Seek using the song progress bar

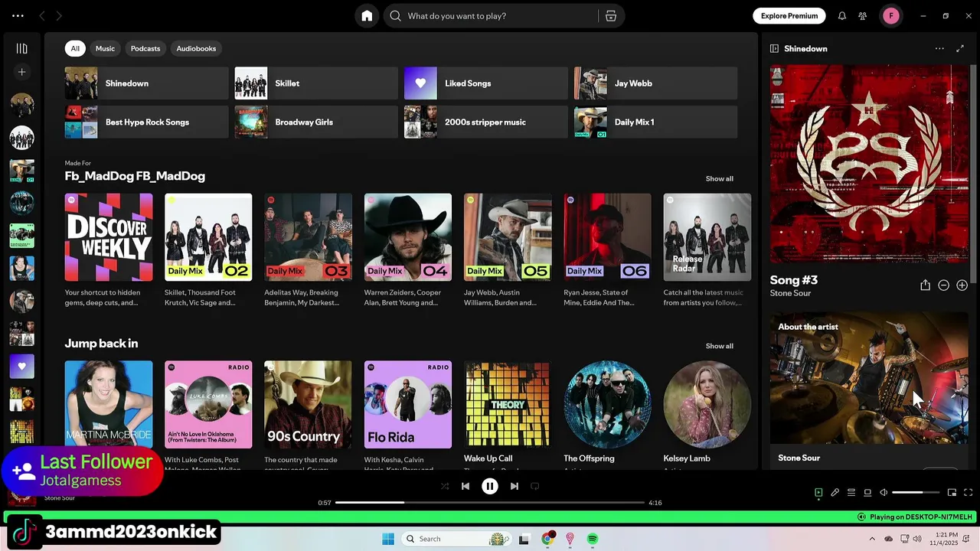tap(490, 503)
